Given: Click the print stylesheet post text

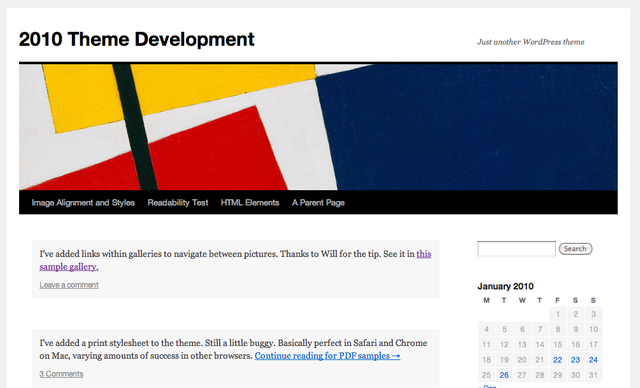Looking at the screenshot, I should tap(233, 349).
